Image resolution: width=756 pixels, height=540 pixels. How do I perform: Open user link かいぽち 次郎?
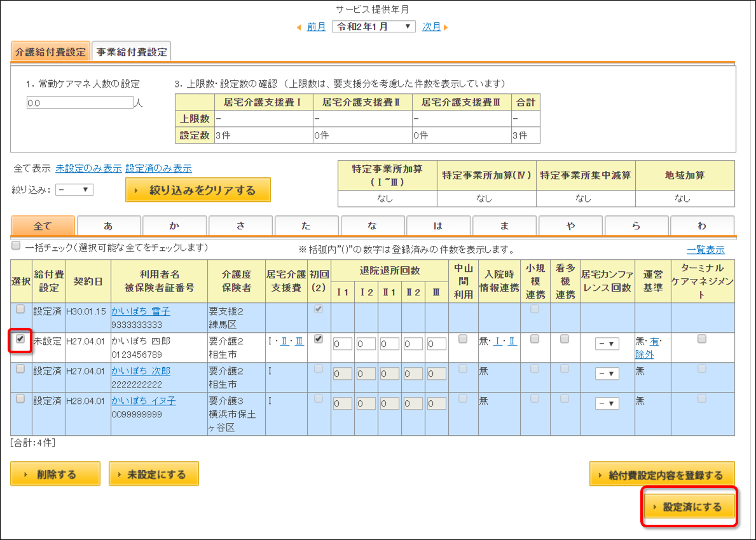point(141,371)
